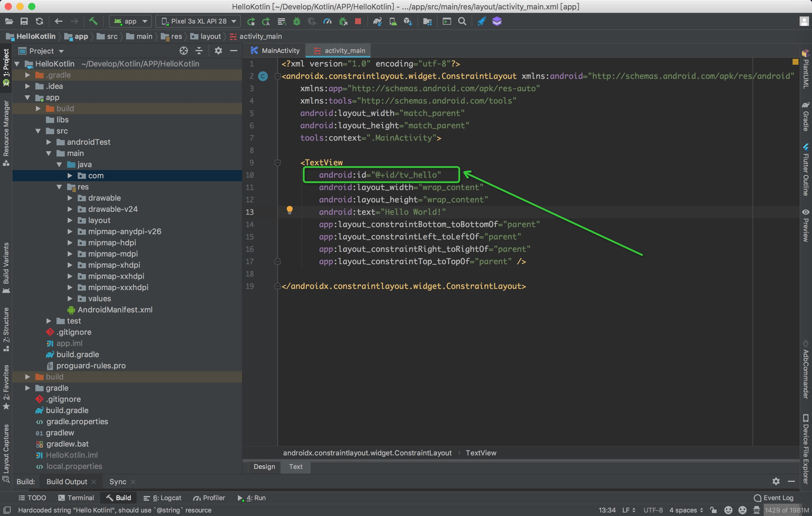Viewport: 812px width, 516px height.
Task: Open Pixel 3a XL API 28 device dropdown
Action: coord(198,21)
